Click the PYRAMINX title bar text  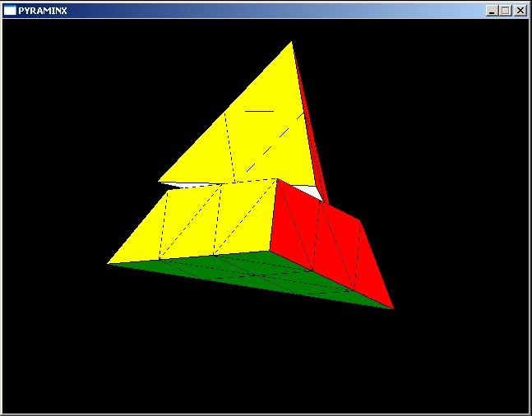(43, 11)
